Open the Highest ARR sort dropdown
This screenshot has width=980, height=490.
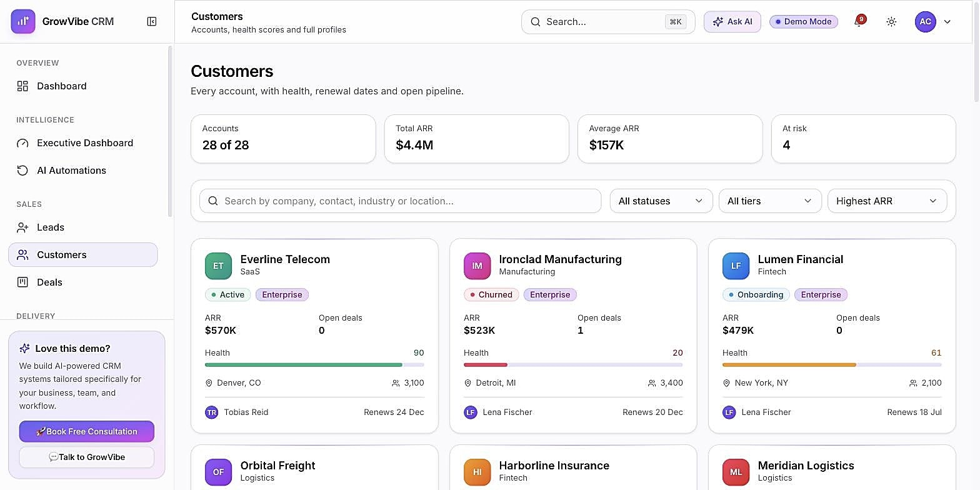click(887, 201)
